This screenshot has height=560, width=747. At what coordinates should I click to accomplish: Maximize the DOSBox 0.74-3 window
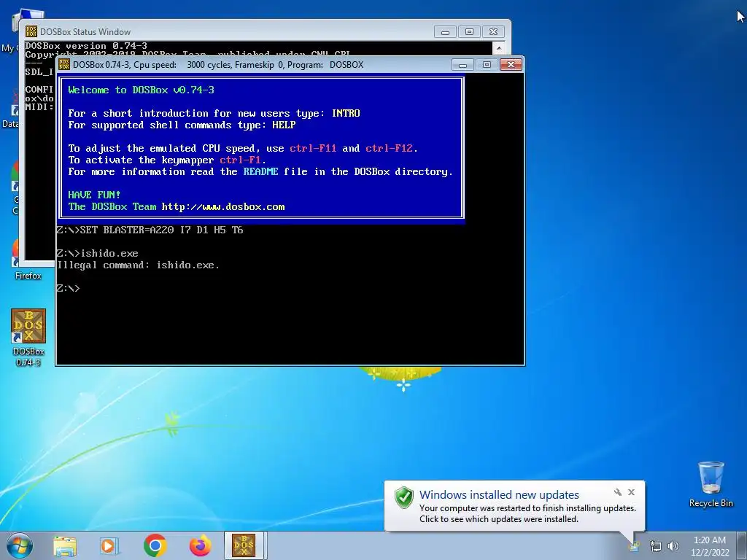(487, 64)
